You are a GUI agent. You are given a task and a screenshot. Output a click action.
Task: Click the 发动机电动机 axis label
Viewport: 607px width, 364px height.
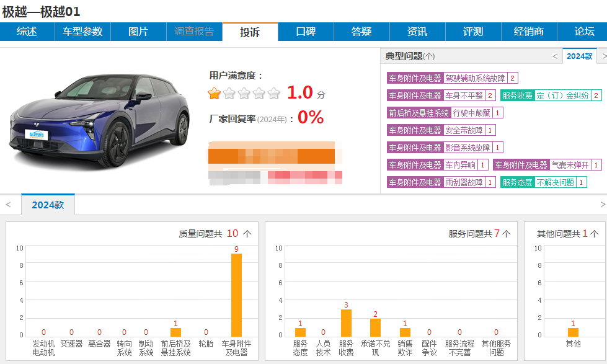43,348
